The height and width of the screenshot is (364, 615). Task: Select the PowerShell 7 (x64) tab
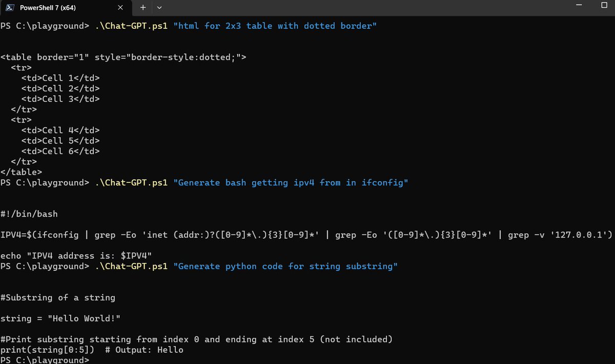[x=68, y=8]
